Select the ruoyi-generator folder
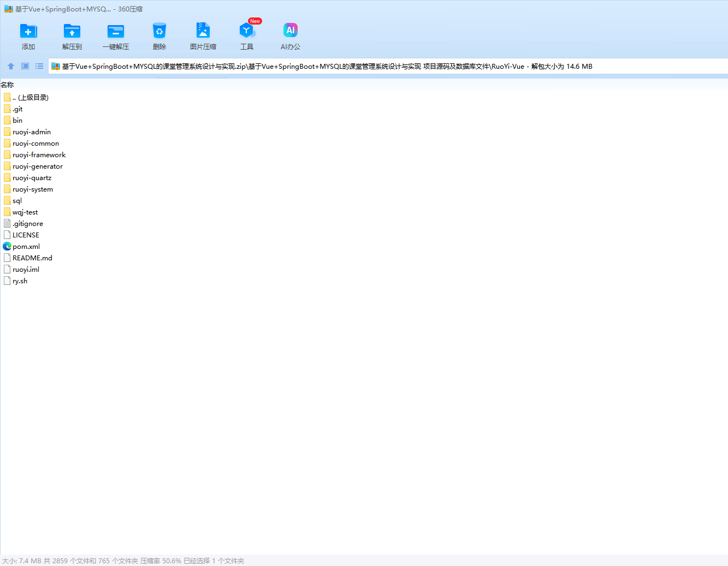This screenshot has height=566, width=728. pos(33,166)
